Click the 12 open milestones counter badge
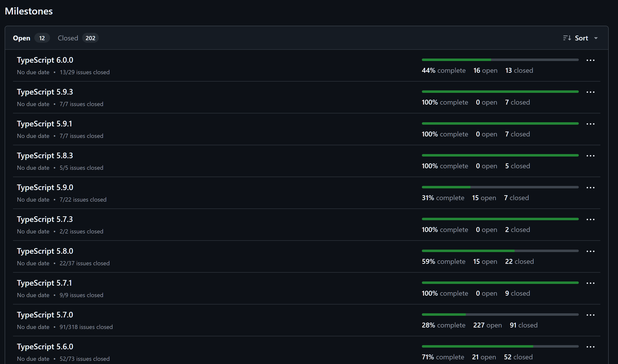The width and height of the screenshot is (618, 364). click(42, 38)
